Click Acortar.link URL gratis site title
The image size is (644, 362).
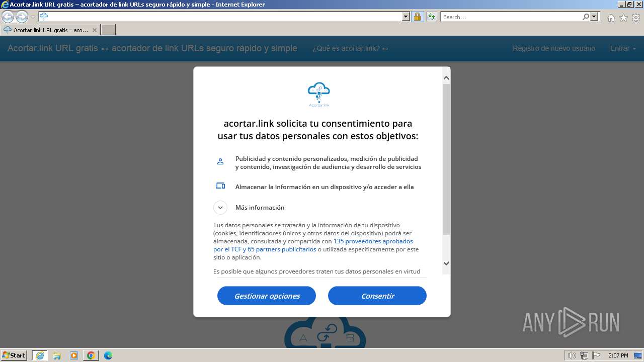point(152,48)
